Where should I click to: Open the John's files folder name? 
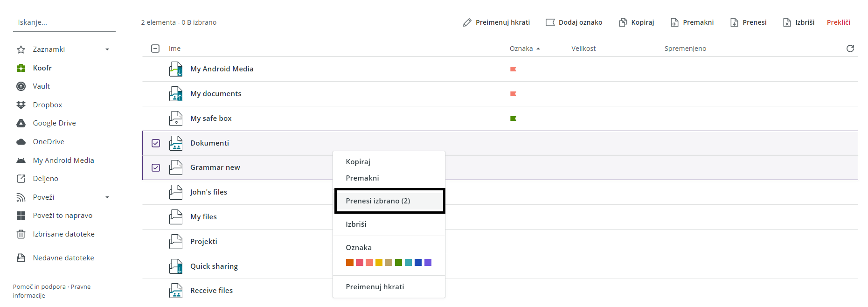pyautogui.click(x=208, y=192)
